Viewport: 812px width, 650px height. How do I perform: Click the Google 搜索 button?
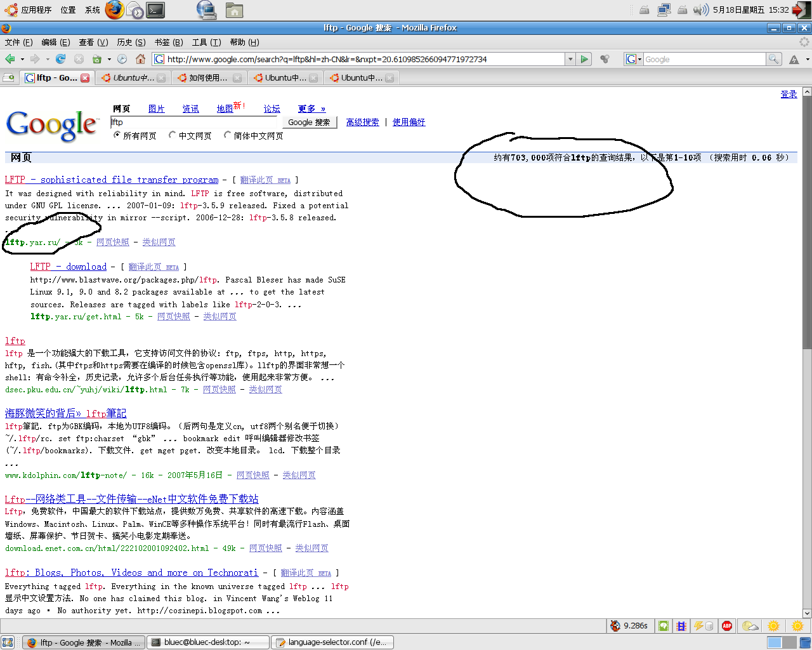tap(309, 123)
